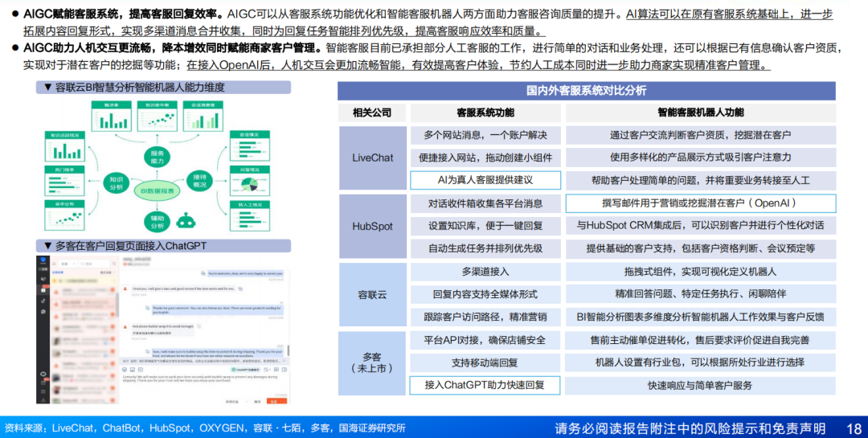This screenshot has width=868, height=438.
Task: Click the 客服系统功能 column header
Action: click(x=485, y=113)
